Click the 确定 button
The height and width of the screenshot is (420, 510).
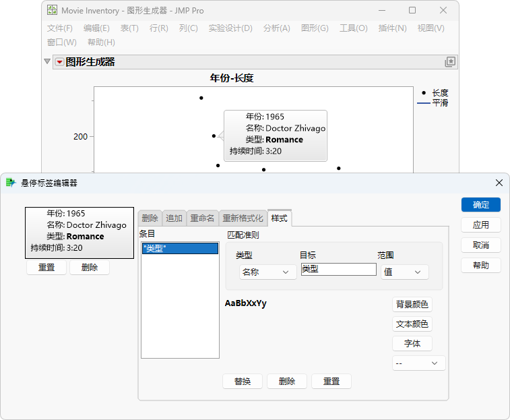[x=481, y=205]
